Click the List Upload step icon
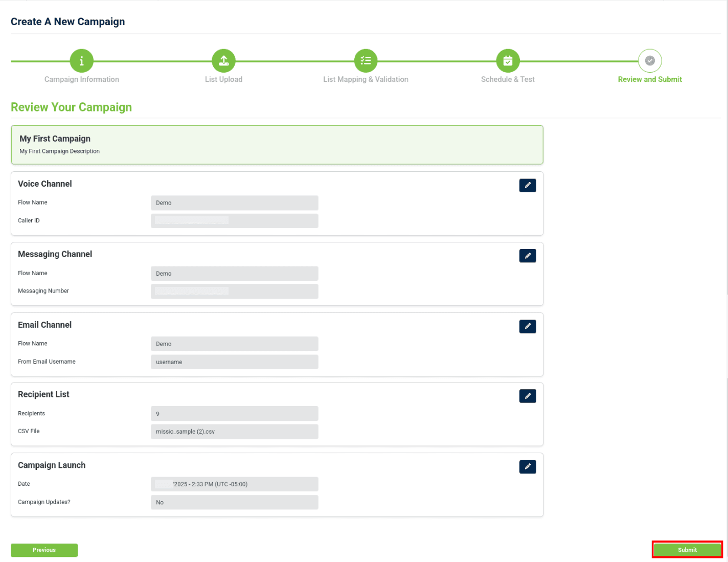The width and height of the screenshot is (728, 562). tap(223, 60)
